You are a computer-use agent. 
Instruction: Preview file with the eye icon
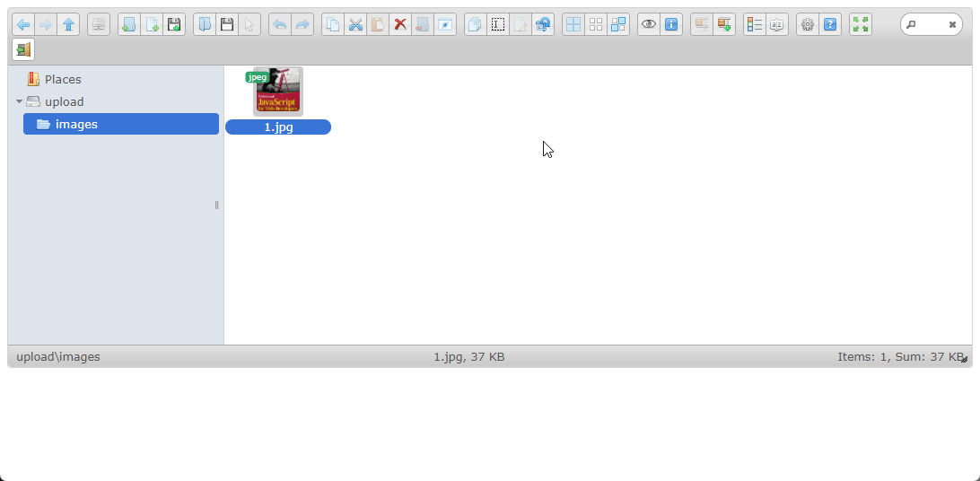point(649,24)
